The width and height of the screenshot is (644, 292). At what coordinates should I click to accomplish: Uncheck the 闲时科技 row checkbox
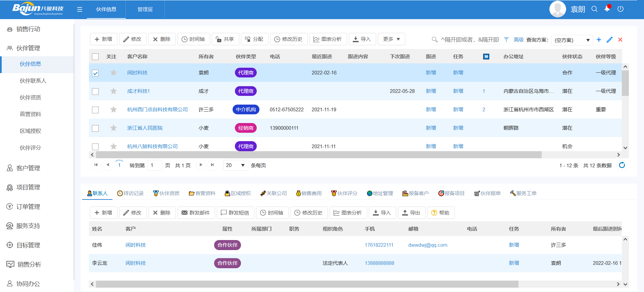tap(95, 73)
